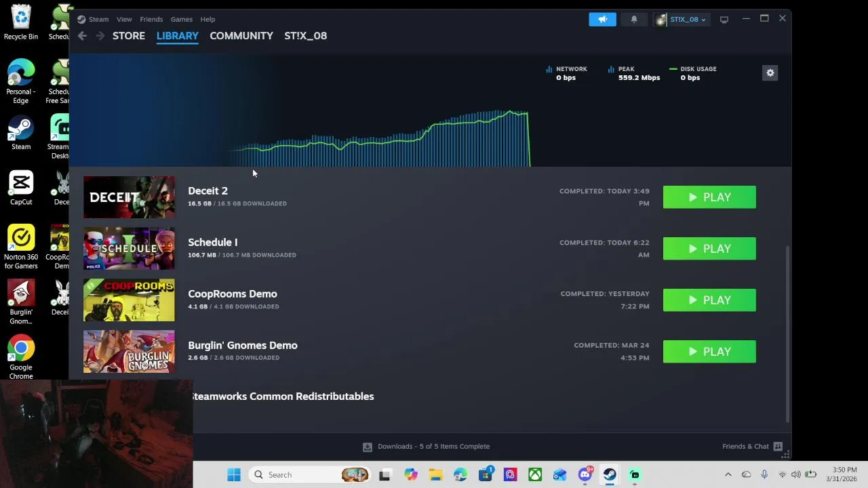
Task: Play Deceit 2
Action: (x=709, y=197)
